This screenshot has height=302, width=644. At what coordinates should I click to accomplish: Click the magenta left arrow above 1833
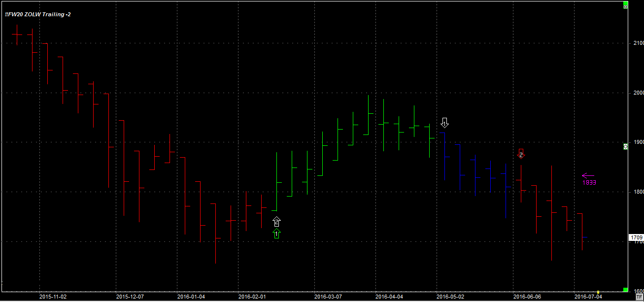588,175
